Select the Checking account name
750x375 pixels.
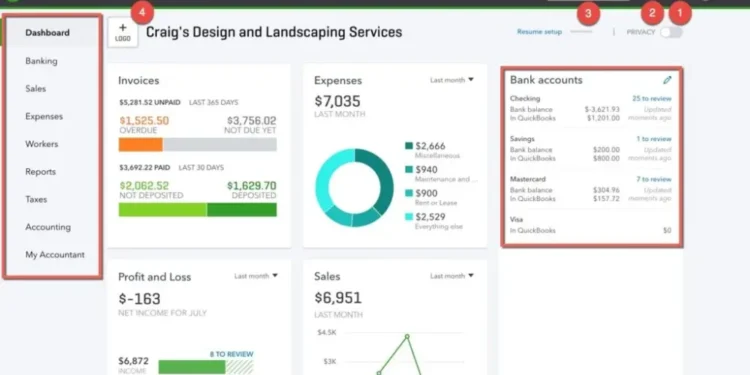[x=525, y=99]
